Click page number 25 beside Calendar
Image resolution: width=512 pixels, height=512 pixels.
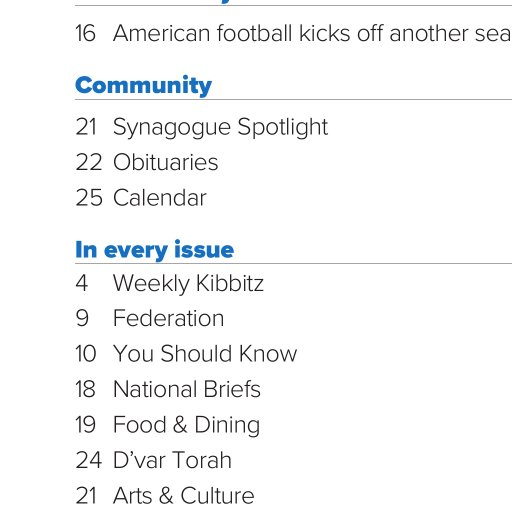[89, 198]
